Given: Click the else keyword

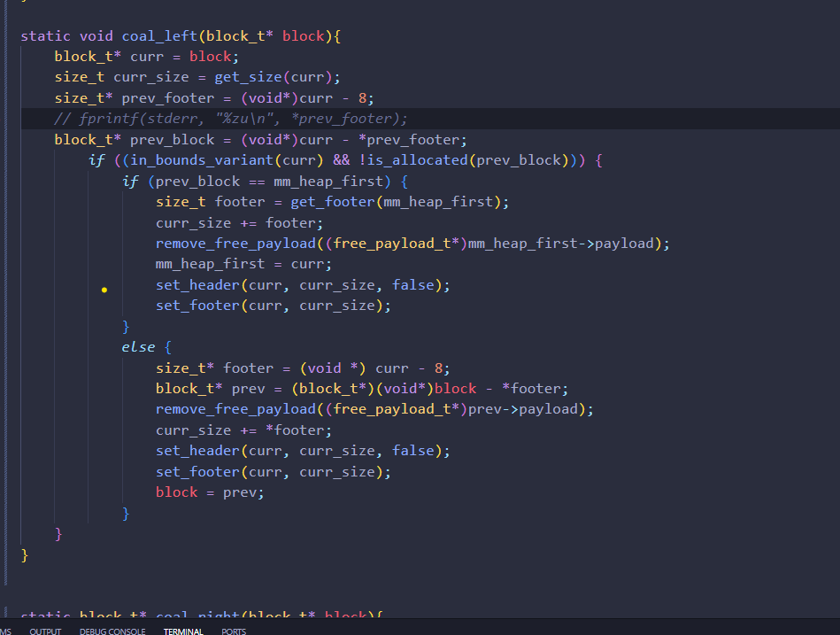Looking at the screenshot, I should tap(138, 347).
